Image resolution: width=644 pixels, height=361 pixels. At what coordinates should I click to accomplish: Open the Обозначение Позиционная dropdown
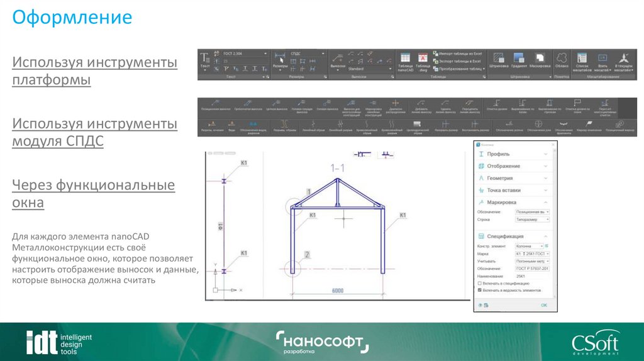pos(532,212)
